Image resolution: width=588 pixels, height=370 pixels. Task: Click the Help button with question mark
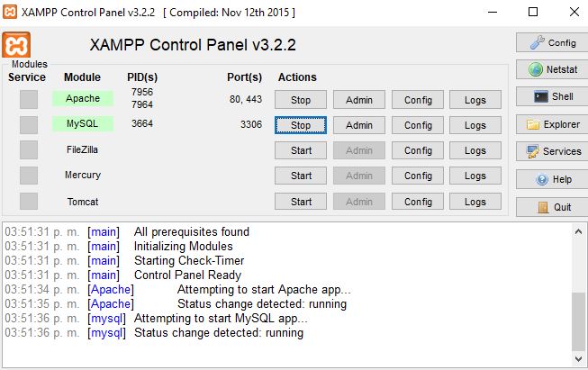pos(550,179)
